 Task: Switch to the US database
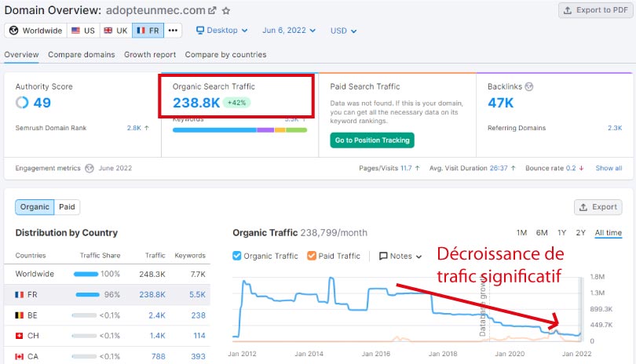(x=83, y=31)
